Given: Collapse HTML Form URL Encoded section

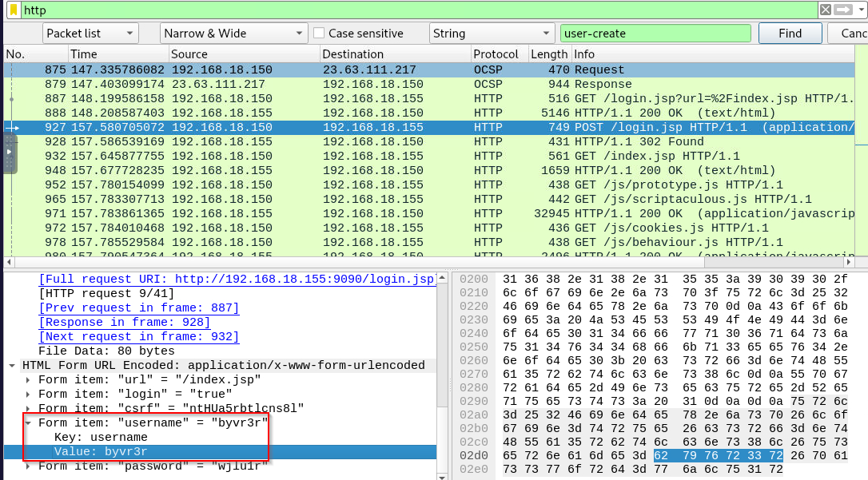Looking at the screenshot, I should (13, 365).
